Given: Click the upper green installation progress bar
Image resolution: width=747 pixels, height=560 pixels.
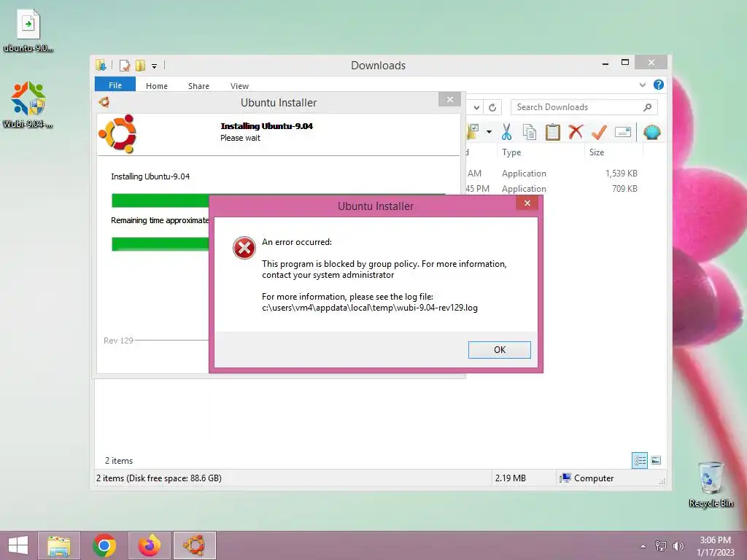Looking at the screenshot, I should 160,201.
